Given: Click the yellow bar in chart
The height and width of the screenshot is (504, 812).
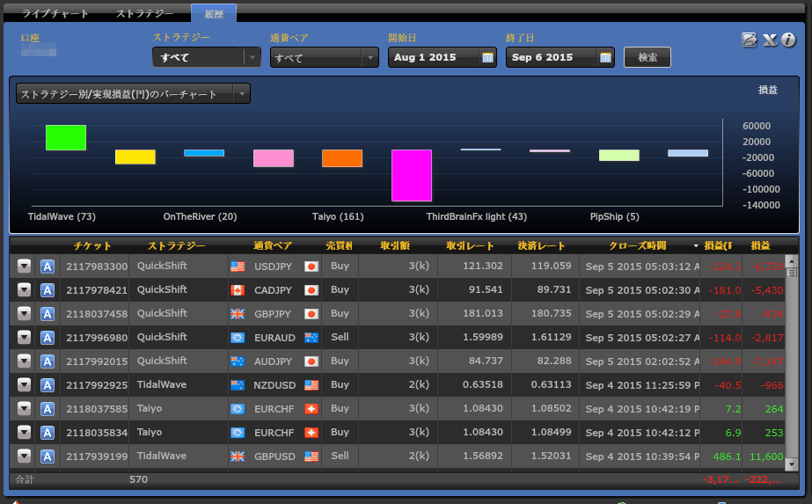Looking at the screenshot, I should click(x=135, y=157).
